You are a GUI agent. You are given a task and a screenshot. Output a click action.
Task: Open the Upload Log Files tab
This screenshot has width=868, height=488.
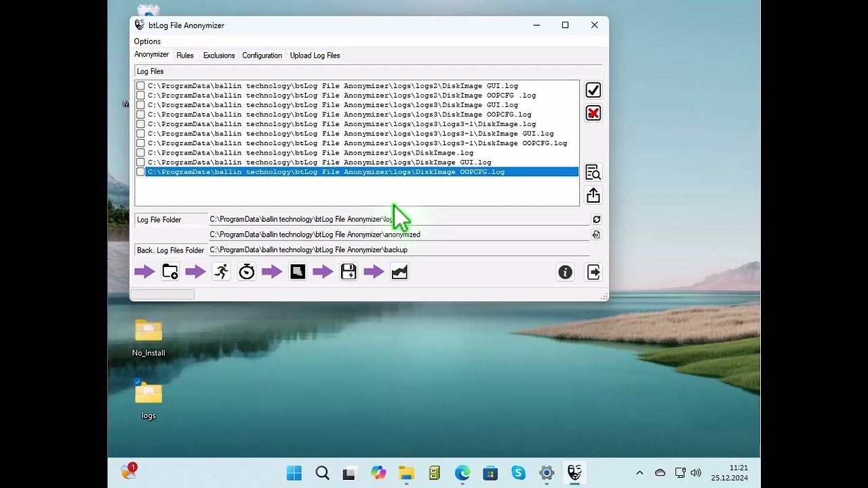(315, 56)
